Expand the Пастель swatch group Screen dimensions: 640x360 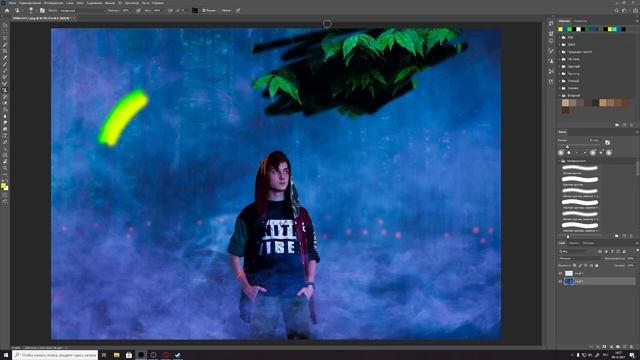point(560,59)
